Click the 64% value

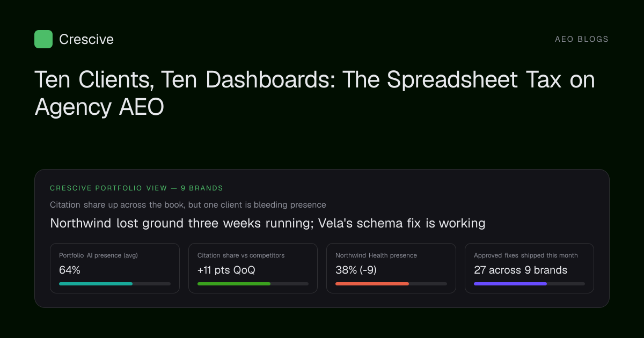70,270
